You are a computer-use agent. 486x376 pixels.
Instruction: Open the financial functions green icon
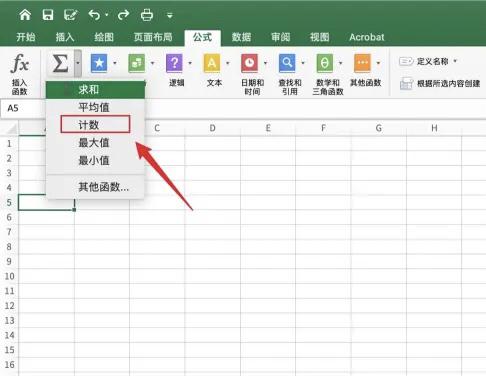pos(137,63)
